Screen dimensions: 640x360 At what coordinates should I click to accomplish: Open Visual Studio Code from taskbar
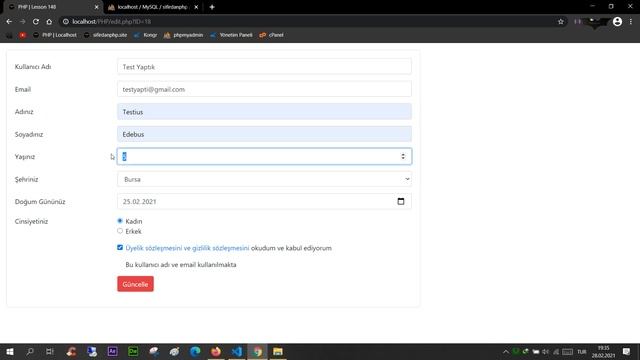click(x=237, y=351)
